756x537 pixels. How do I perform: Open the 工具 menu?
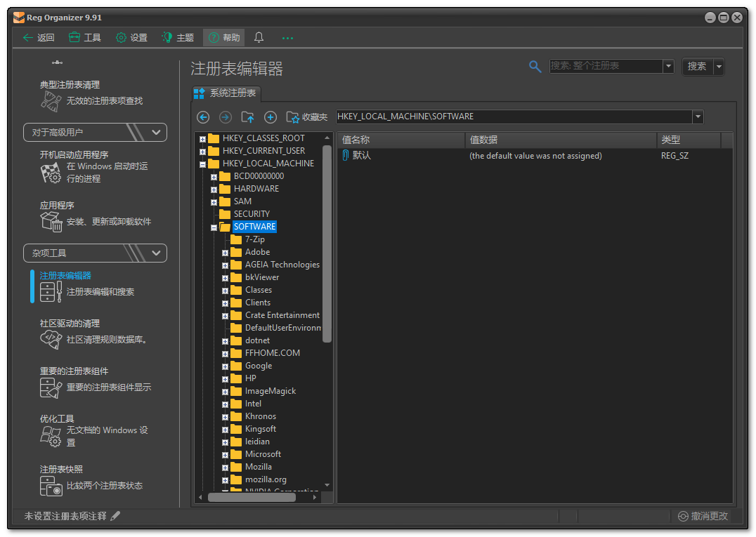[x=85, y=38]
